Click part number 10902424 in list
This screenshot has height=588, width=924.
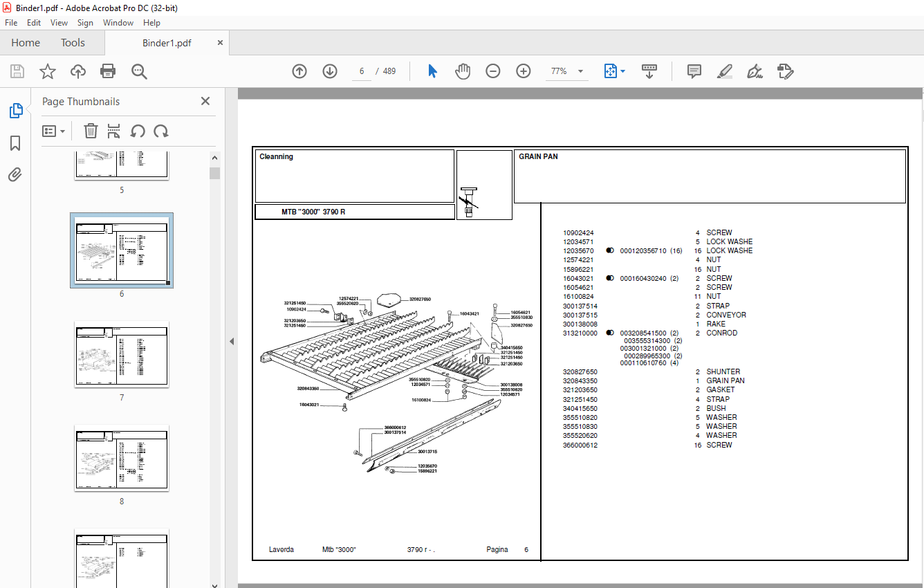click(x=578, y=233)
